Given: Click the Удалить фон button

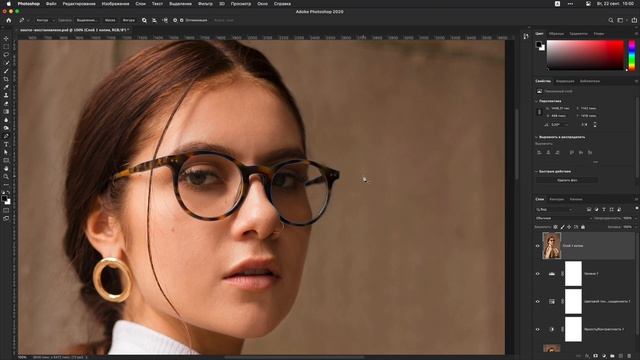Looking at the screenshot, I should (567, 180).
